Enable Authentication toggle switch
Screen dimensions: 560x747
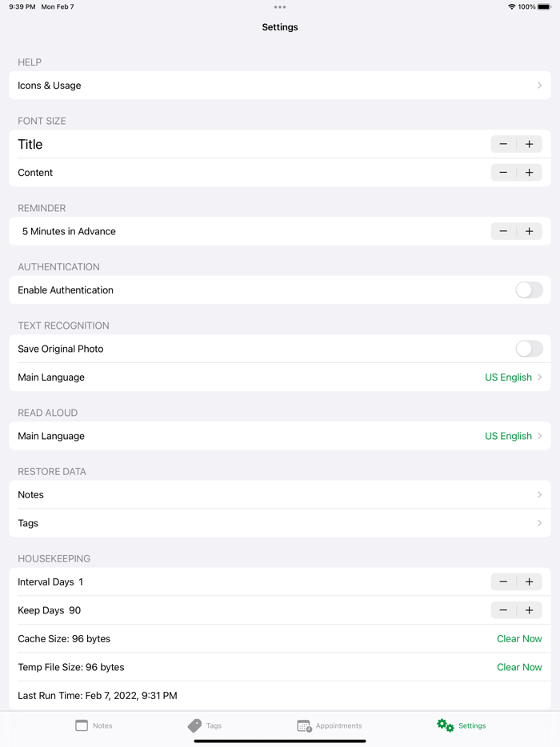pyautogui.click(x=529, y=290)
